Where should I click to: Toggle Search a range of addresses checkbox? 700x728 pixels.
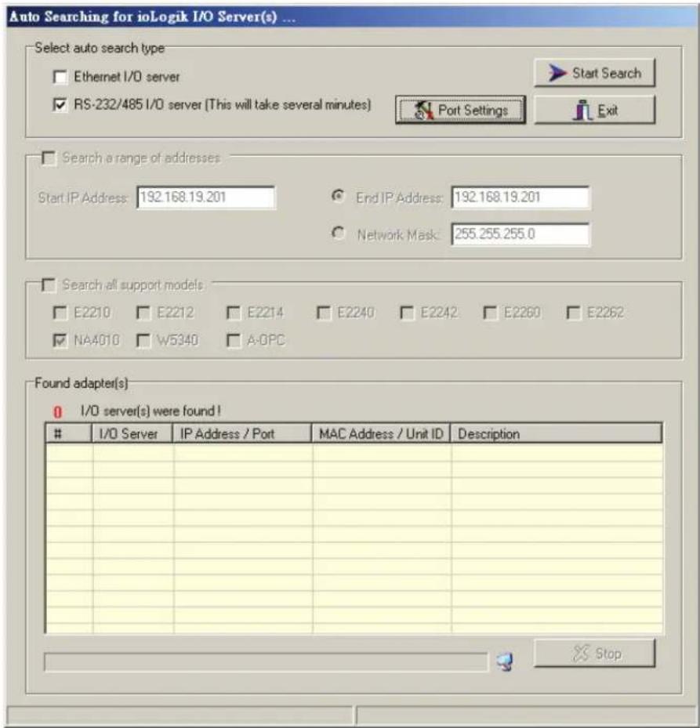pos(49,158)
